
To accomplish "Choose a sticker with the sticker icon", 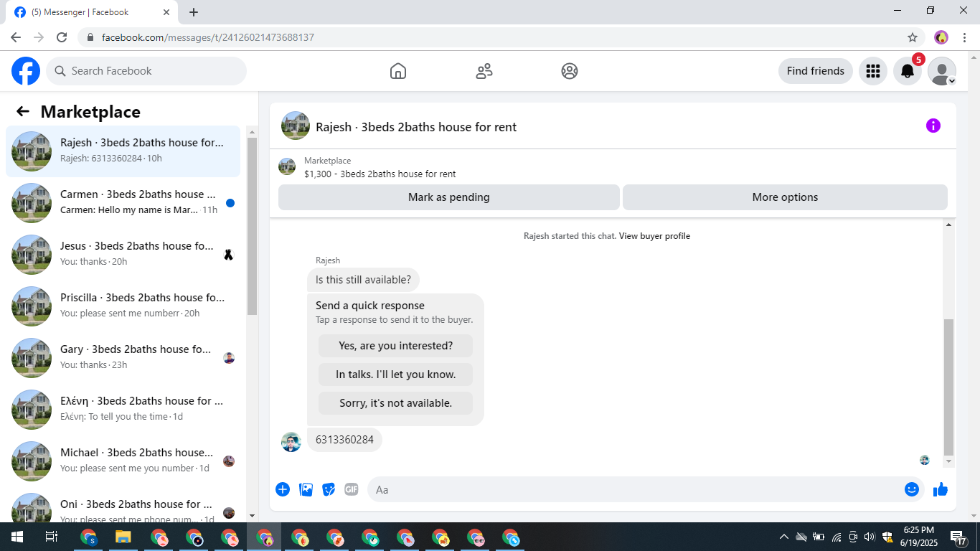I will click(x=329, y=489).
